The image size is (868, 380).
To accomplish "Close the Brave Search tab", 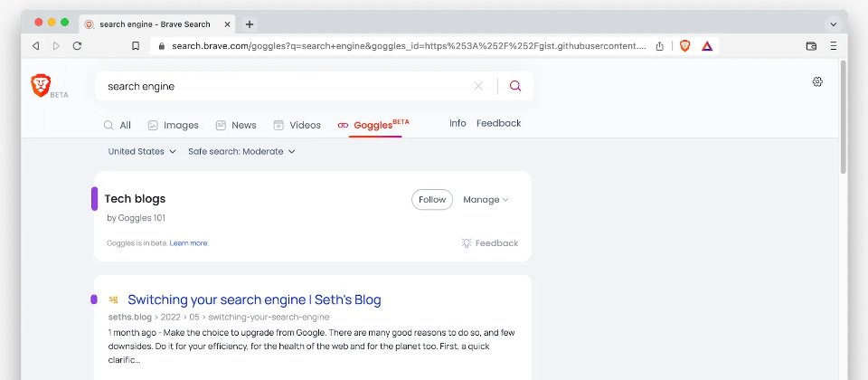I will (x=227, y=24).
